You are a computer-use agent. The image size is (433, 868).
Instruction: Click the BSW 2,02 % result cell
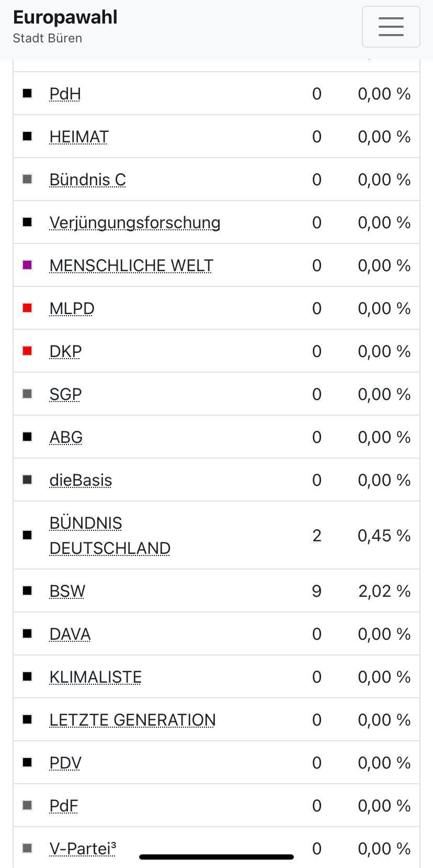click(384, 591)
